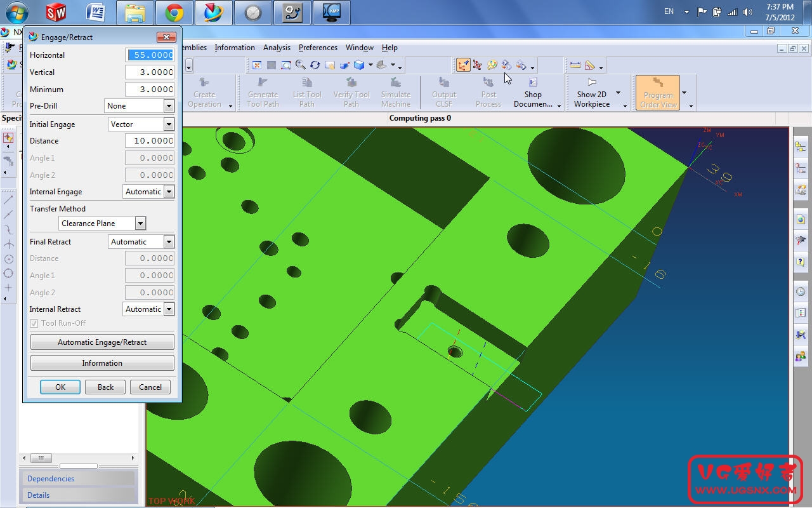Image resolution: width=812 pixels, height=508 pixels.
Task: Open the Analysis menu
Action: tap(277, 48)
